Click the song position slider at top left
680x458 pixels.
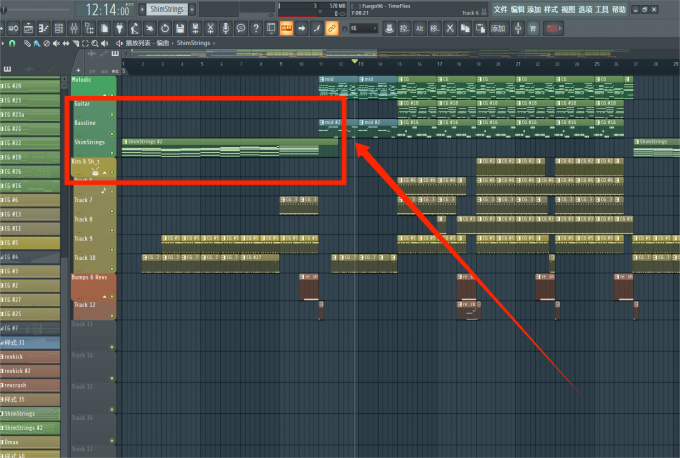(35, 9)
